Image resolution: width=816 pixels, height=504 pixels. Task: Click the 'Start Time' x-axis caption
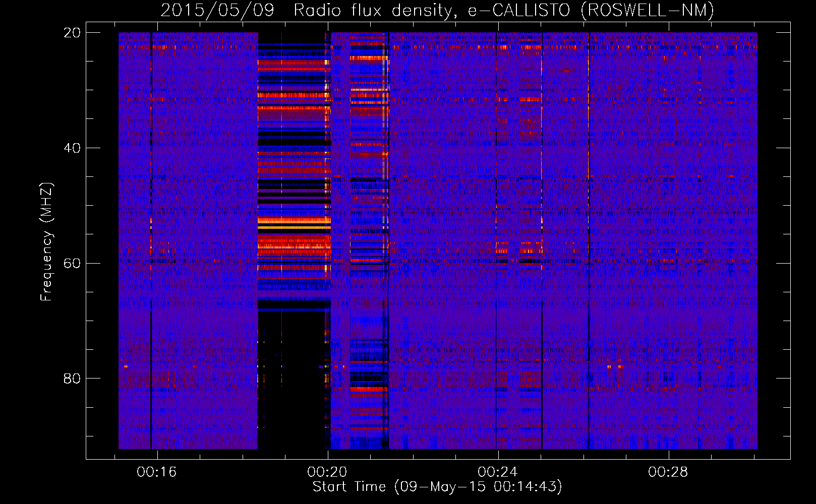point(437,487)
